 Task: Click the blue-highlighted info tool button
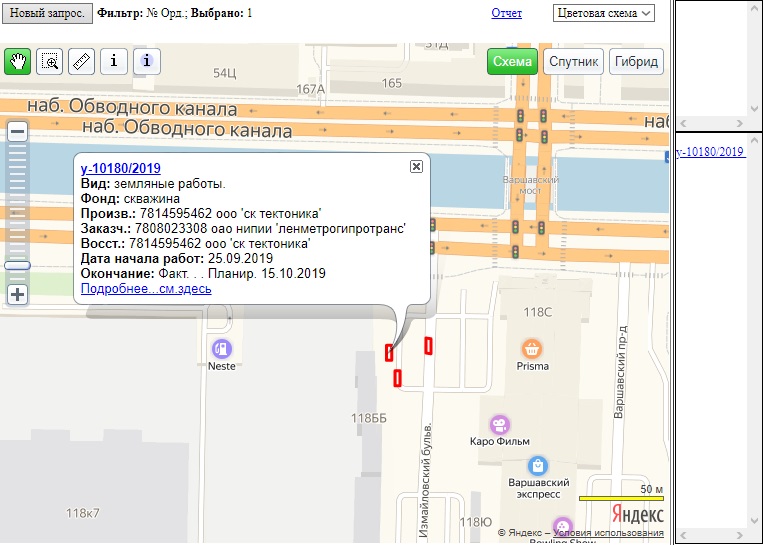point(147,61)
